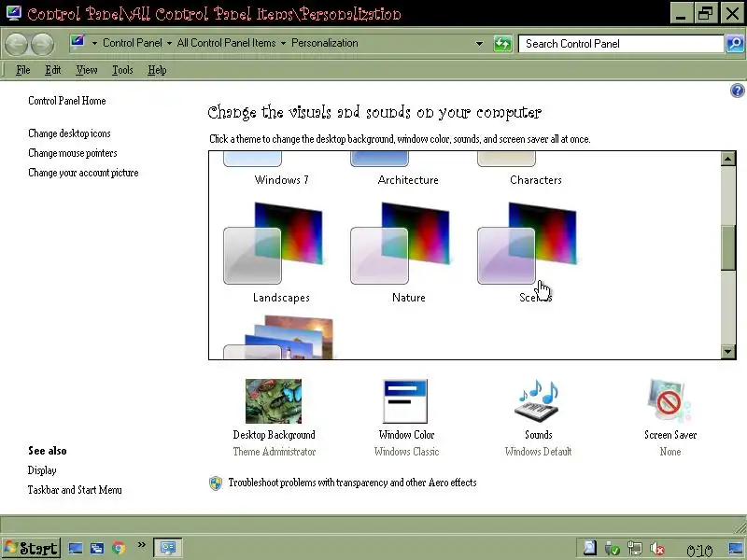Open the Edit menu
The width and height of the screenshot is (747, 560).
pos(53,71)
